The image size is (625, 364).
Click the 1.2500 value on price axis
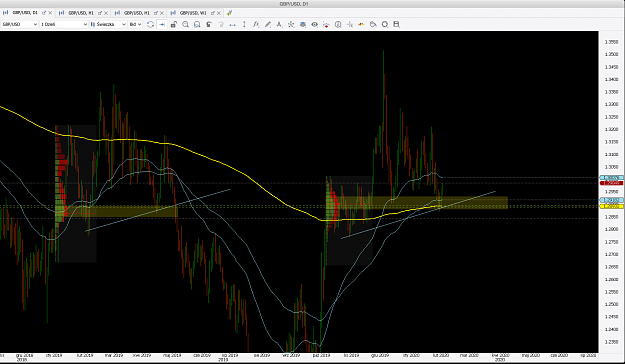(x=611, y=304)
